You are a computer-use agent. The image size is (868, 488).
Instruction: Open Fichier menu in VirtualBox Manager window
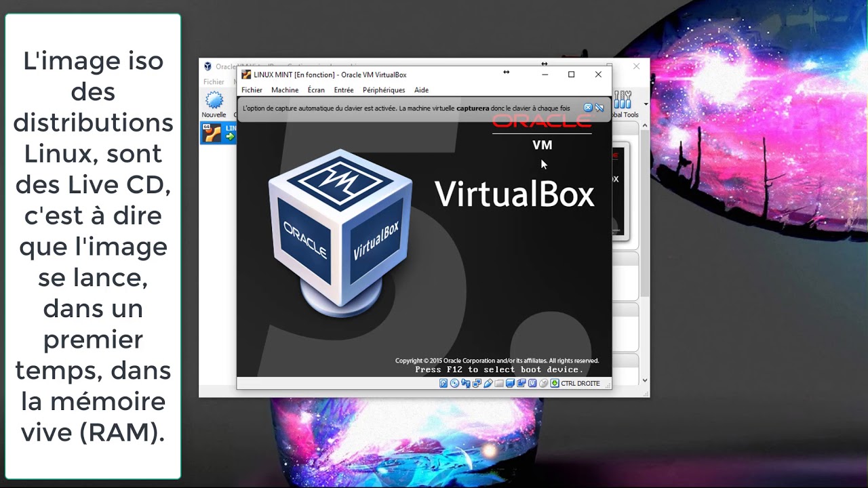click(214, 82)
